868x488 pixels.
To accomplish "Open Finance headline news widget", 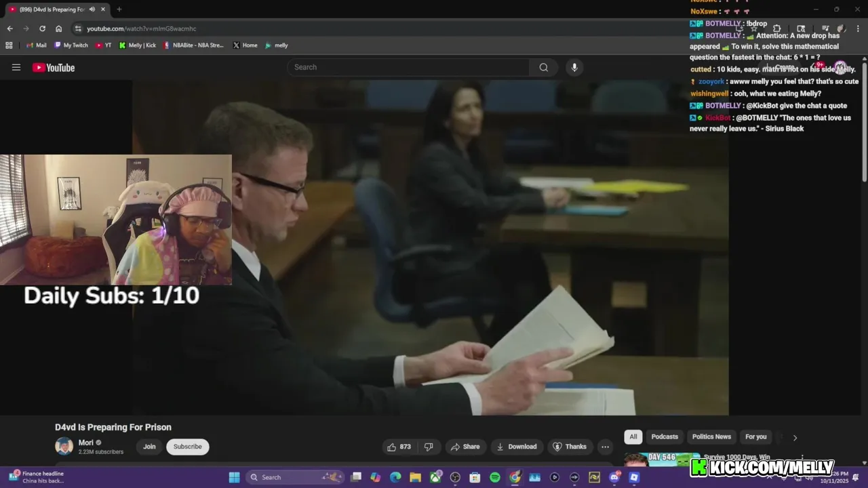I will (37, 477).
